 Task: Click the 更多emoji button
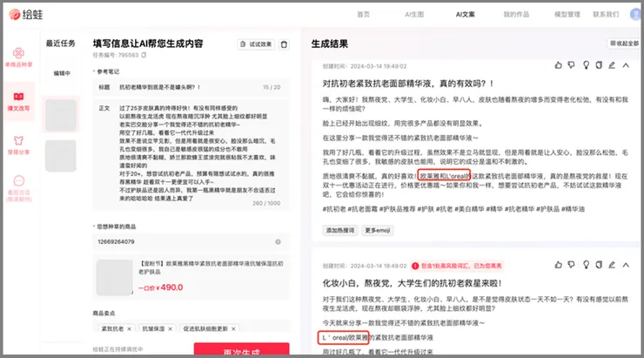pyautogui.click(x=378, y=230)
